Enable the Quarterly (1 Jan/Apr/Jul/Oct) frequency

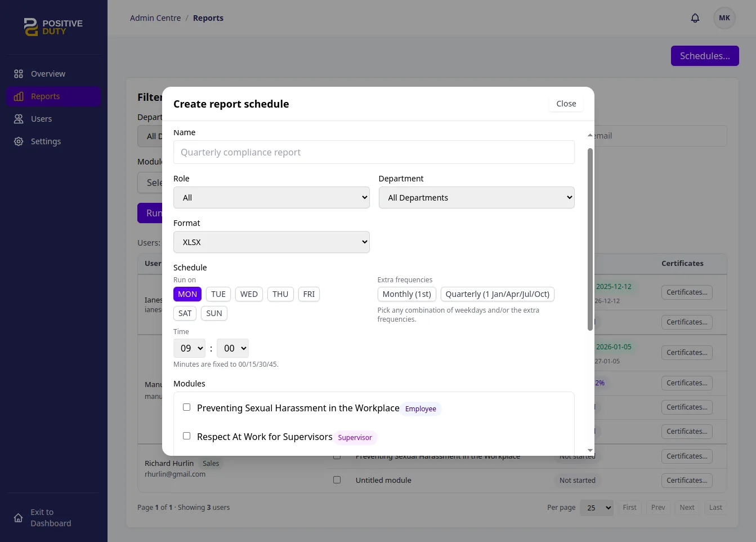pyautogui.click(x=497, y=294)
